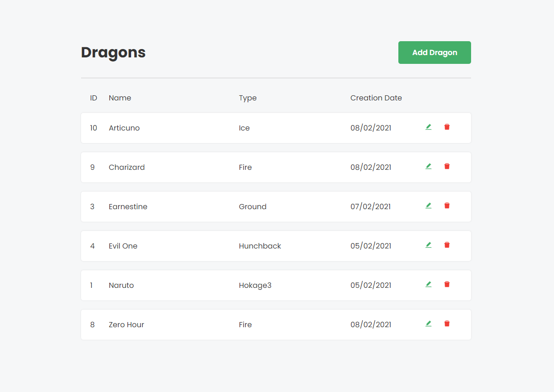This screenshot has height=392, width=554.
Task: Click the Creation Date column header
Action: (376, 98)
